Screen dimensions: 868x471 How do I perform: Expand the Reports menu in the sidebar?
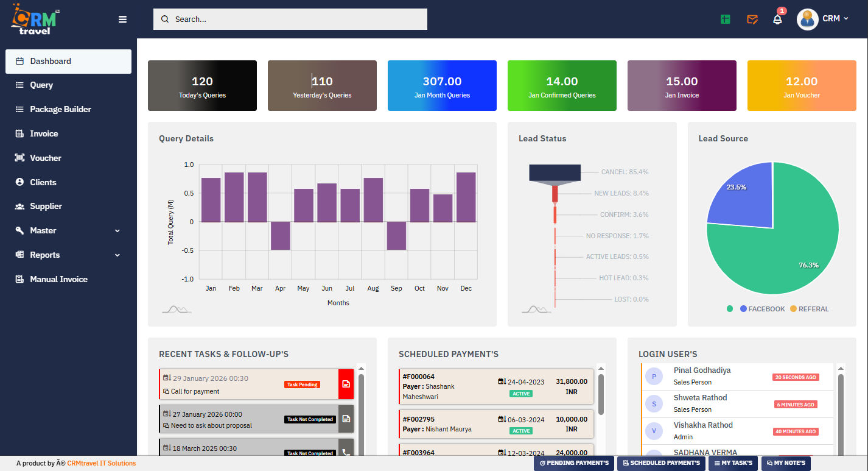tap(67, 255)
